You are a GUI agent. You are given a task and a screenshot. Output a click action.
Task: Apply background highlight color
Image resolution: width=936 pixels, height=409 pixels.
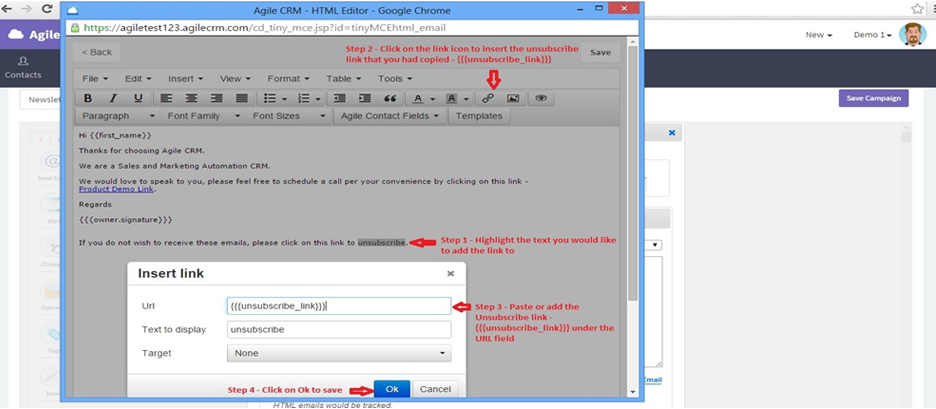452,99
